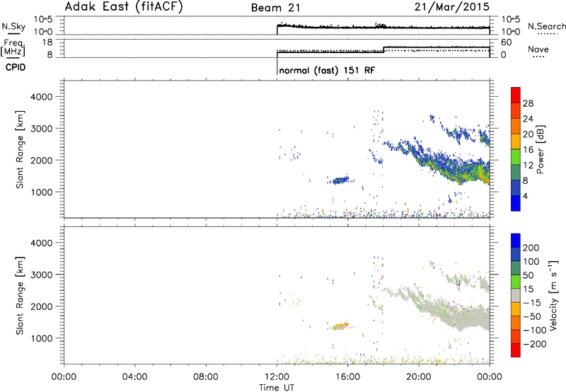Click the 'CPID' label
Image resolution: width=566 pixels, height=392 pixels.
click(x=16, y=67)
